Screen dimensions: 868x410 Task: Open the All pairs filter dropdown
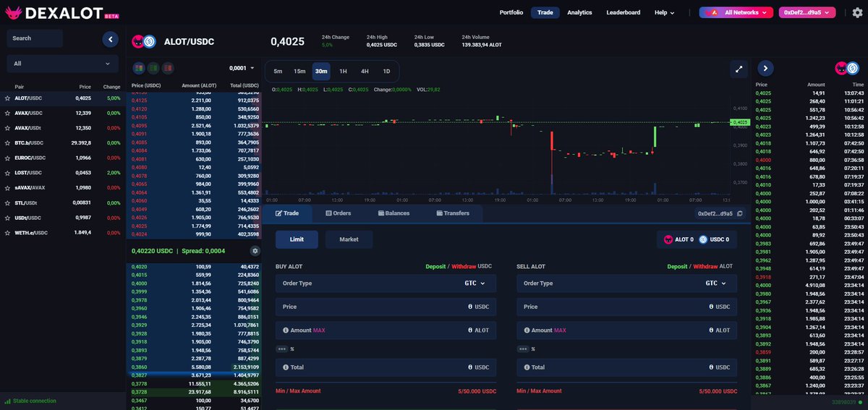tap(61, 64)
